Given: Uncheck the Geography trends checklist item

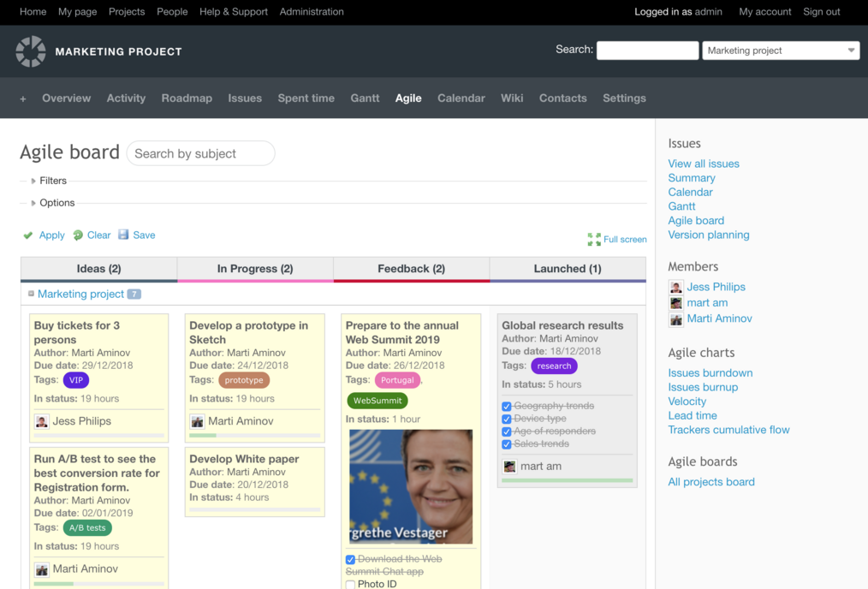Looking at the screenshot, I should [507, 407].
